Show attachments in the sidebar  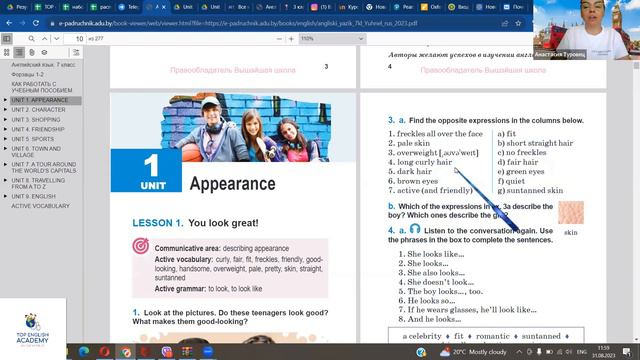click(x=32, y=52)
